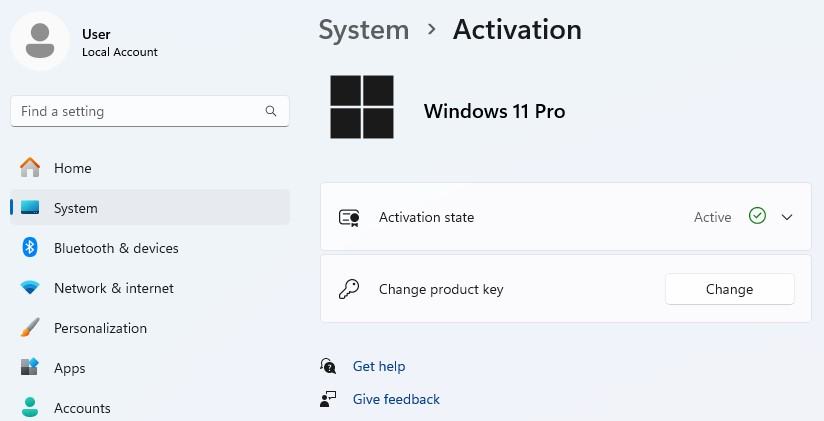
Task: Click the Active status text
Action: coord(713,217)
